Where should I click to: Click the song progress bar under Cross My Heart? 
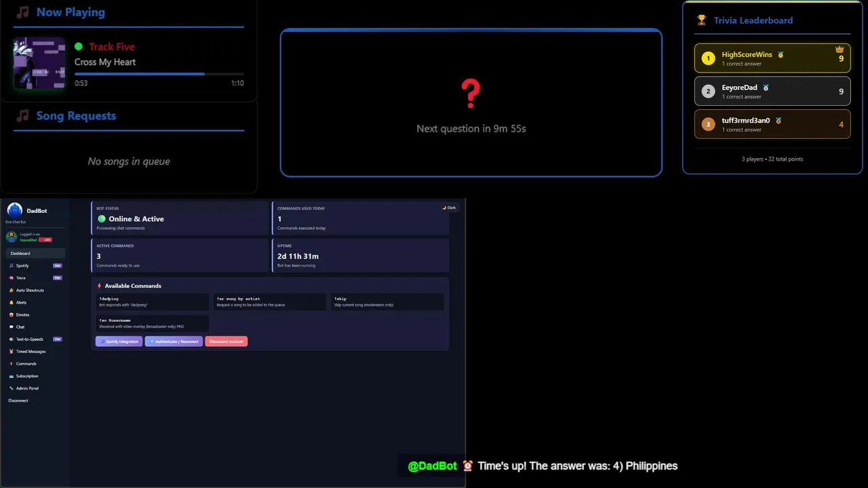coord(159,74)
